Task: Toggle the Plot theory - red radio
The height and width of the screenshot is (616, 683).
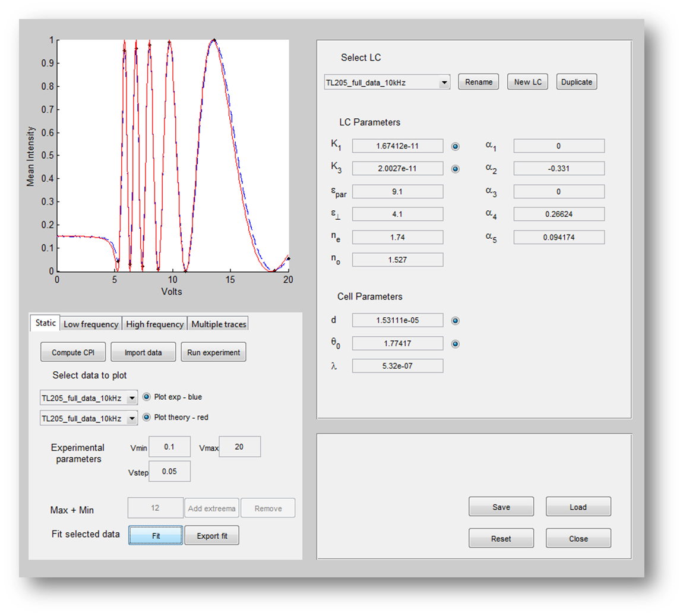Action: tap(147, 418)
